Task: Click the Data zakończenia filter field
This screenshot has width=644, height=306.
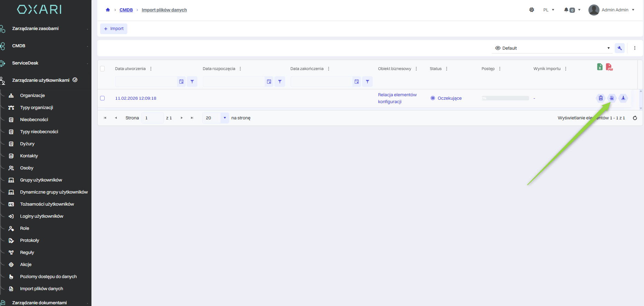Action: (321, 82)
